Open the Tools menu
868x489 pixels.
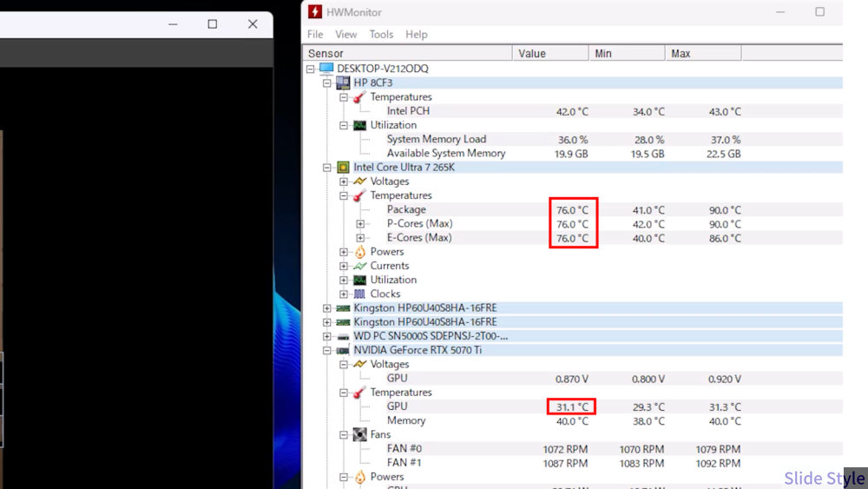(x=381, y=35)
